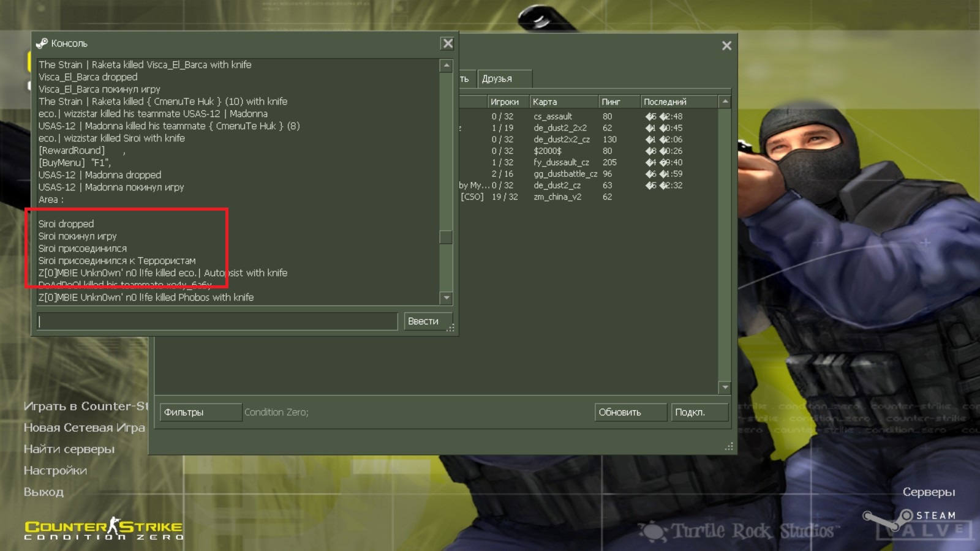Select the zm_china_v2 server row
980x551 pixels.
(x=557, y=197)
